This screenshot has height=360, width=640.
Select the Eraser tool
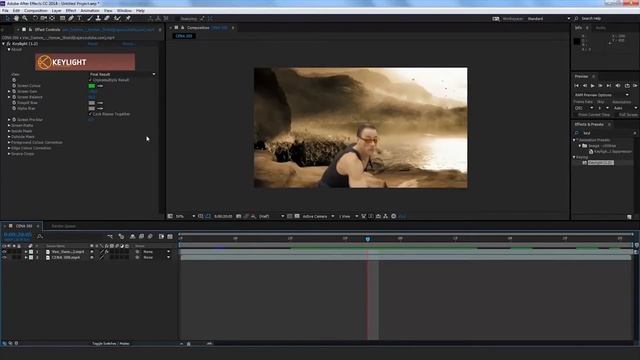107,18
